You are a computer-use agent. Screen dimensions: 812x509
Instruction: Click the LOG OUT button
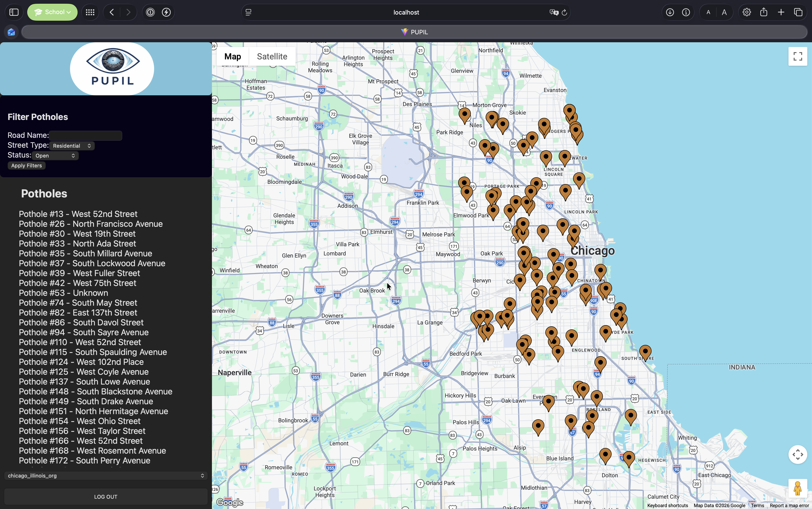pos(106,497)
